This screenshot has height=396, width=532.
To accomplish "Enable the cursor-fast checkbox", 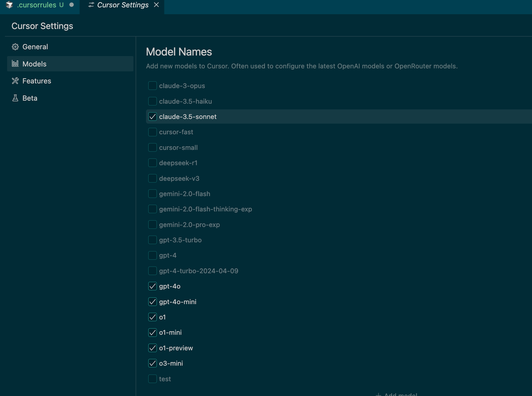I will pos(153,132).
